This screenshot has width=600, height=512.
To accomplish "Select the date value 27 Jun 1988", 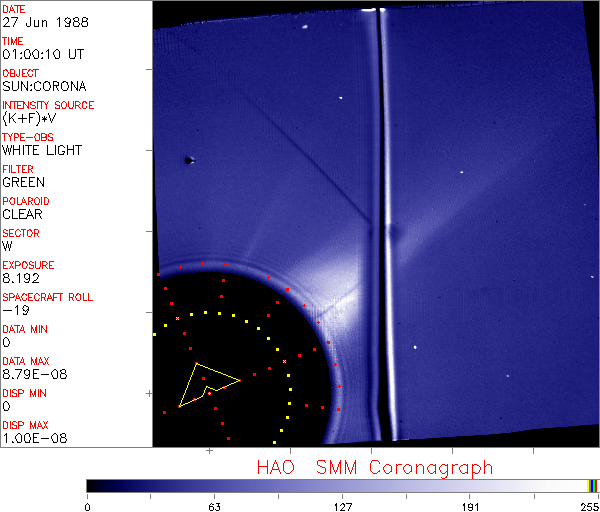I will (38, 22).
